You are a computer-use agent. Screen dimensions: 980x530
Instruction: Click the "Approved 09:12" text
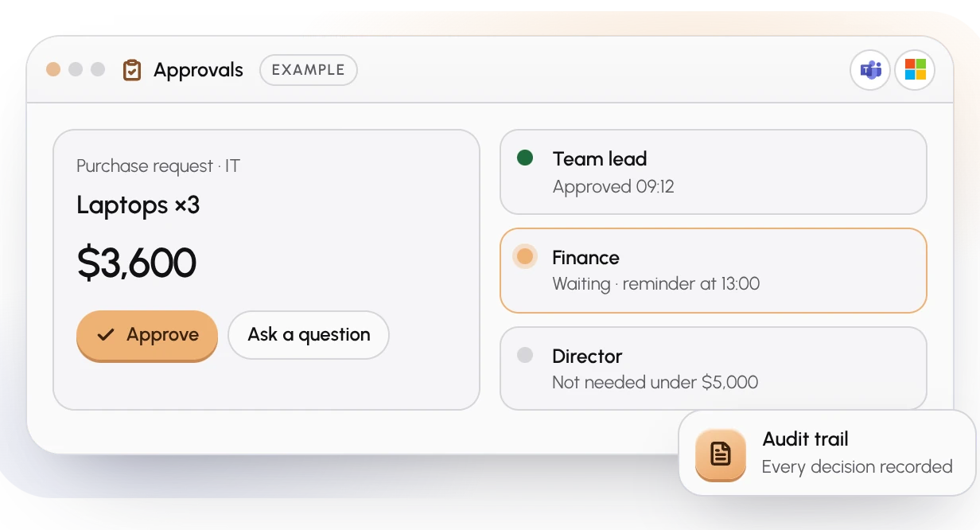(613, 187)
